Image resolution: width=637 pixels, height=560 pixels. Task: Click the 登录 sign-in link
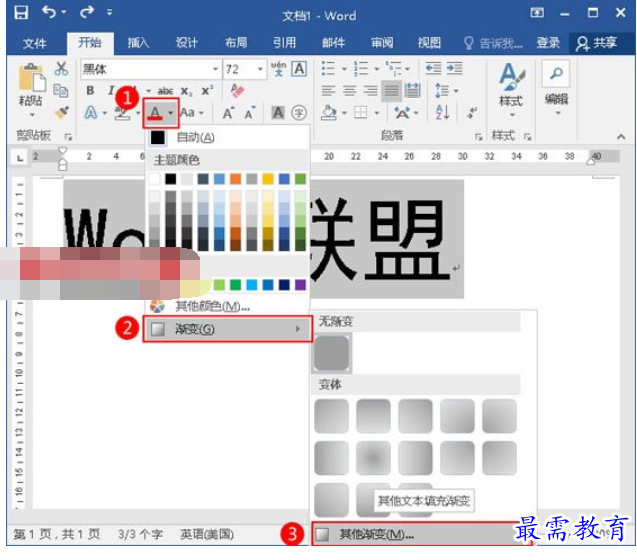click(x=548, y=43)
